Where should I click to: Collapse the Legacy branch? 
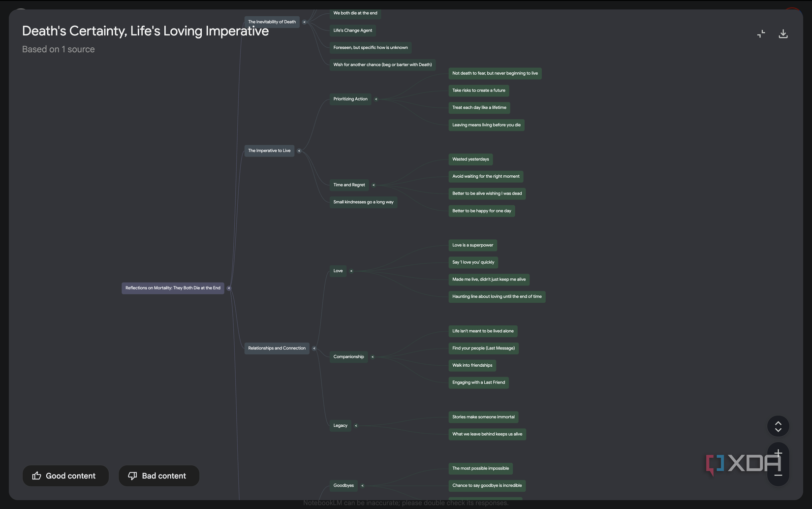tap(356, 425)
